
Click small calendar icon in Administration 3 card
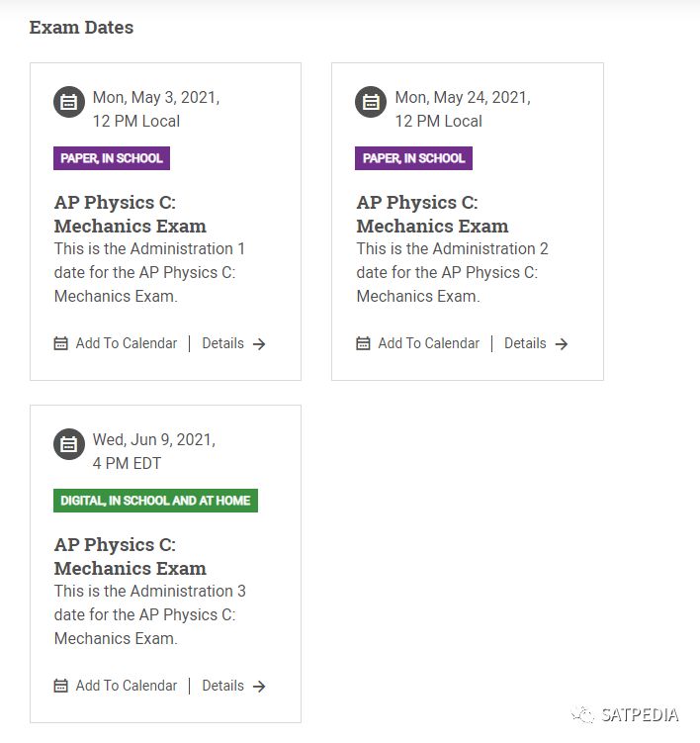coord(61,686)
